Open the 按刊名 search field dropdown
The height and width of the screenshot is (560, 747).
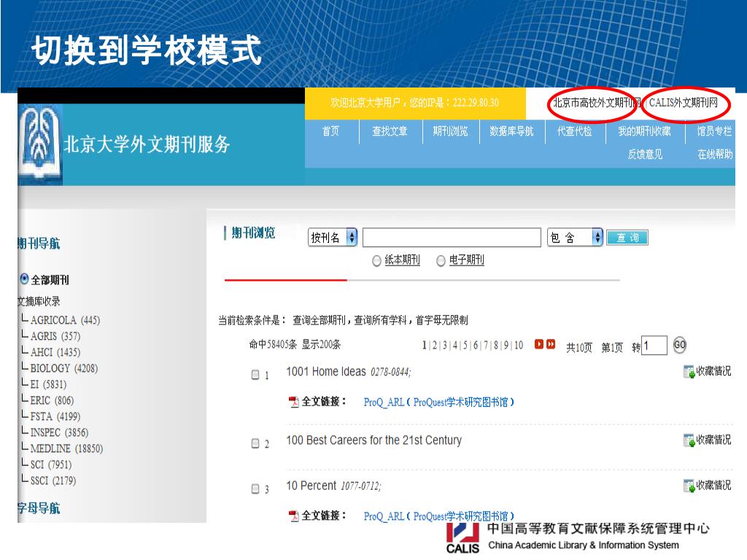click(x=333, y=237)
